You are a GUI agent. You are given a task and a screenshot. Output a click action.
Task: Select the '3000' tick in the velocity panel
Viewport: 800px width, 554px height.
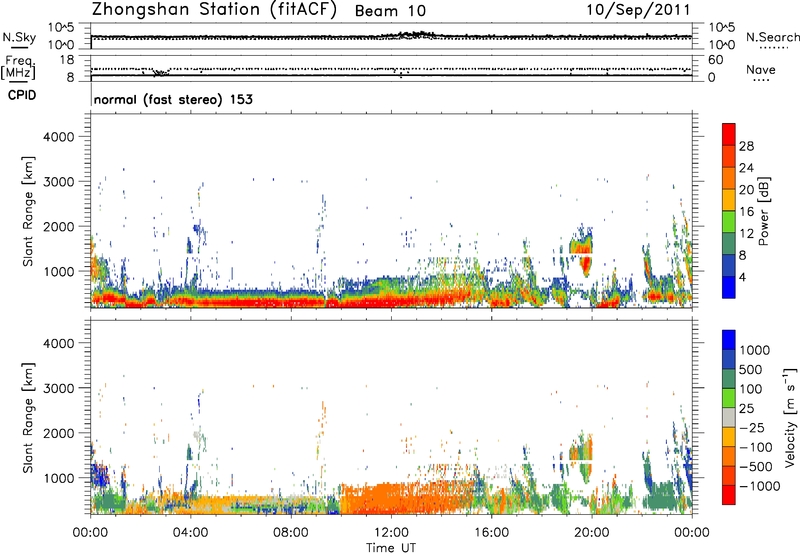(x=59, y=388)
